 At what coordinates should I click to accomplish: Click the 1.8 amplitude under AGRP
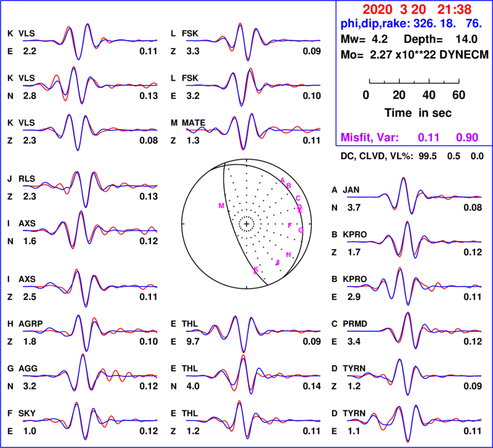pyautogui.click(x=30, y=341)
